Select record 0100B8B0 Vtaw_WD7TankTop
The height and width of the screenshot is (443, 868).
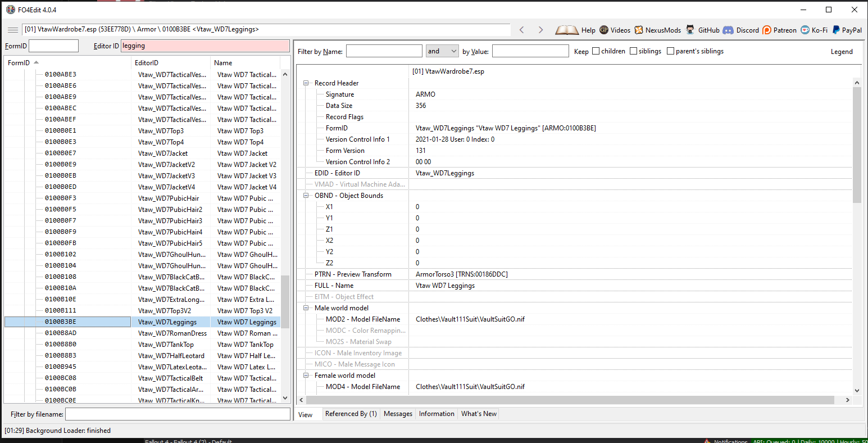(x=142, y=345)
